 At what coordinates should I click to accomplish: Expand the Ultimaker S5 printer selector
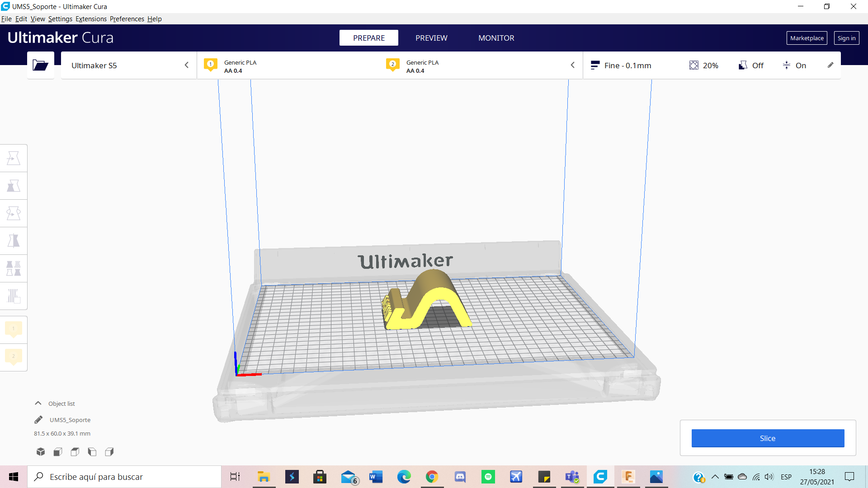coord(129,66)
